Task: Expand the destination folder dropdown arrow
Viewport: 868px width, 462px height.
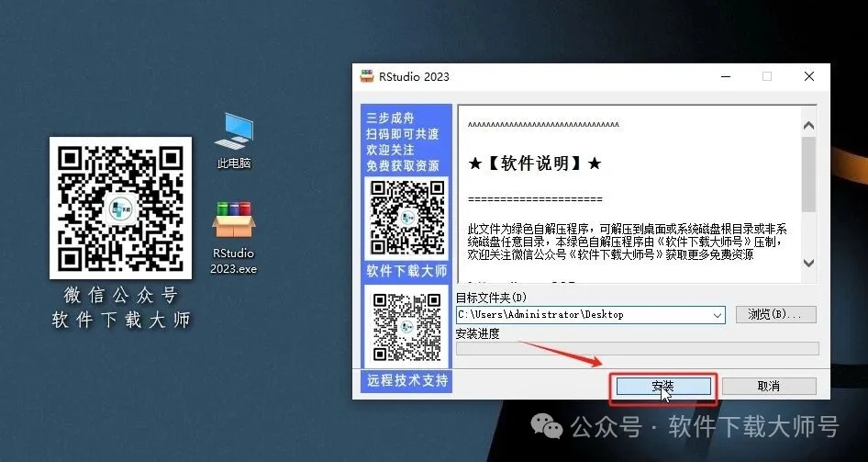Action: 718,315
